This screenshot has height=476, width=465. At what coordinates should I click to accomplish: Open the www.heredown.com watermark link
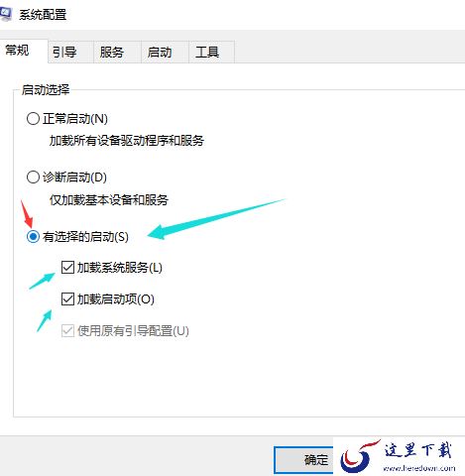pos(418,468)
